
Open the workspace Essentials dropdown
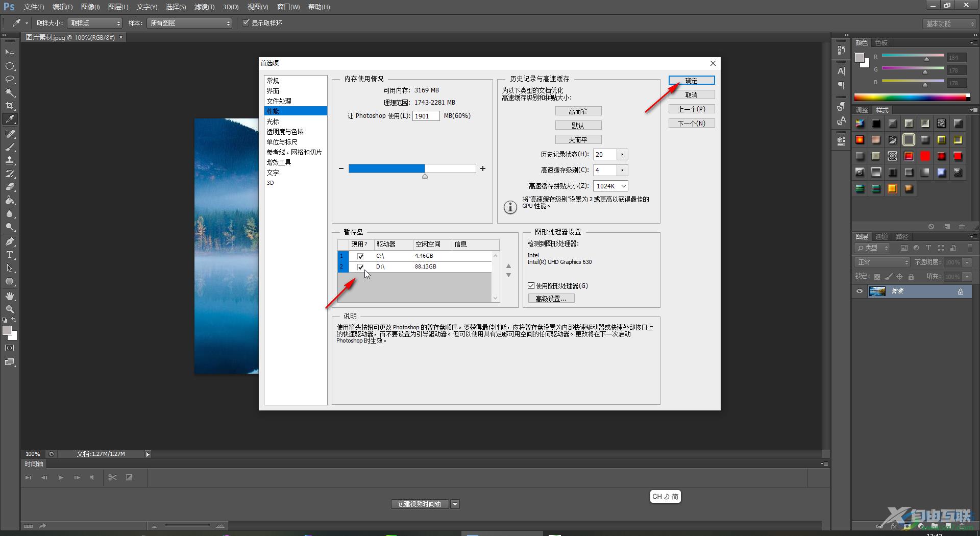(950, 23)
